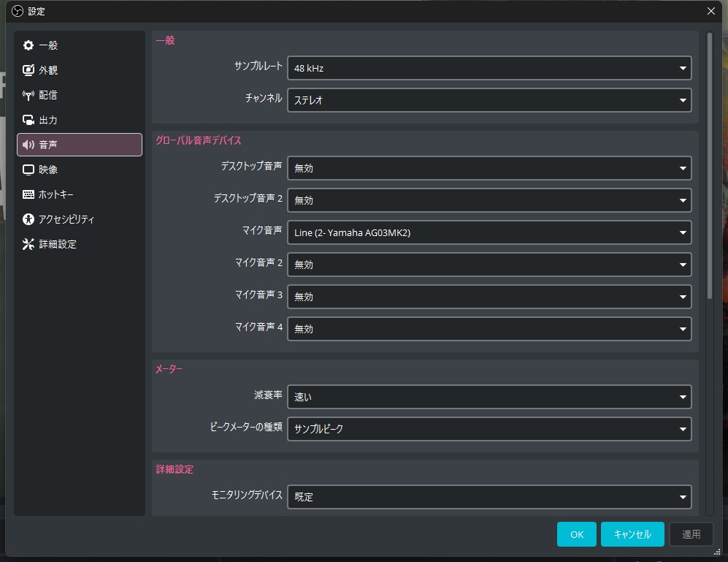Image resolution: width=728 pixels, height=562 pixels.
Task: Open the 減衰率 meter decay dropdown
Action: point(488,397)
